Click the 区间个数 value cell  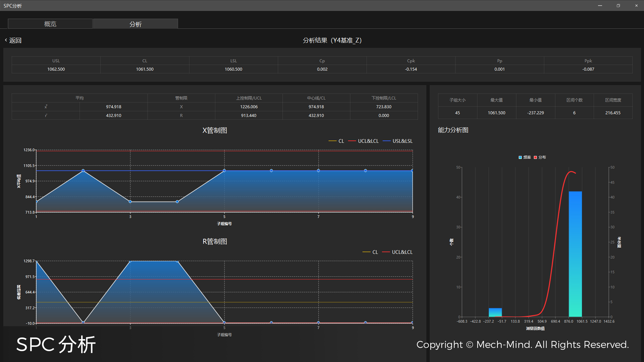click(574, 113)
